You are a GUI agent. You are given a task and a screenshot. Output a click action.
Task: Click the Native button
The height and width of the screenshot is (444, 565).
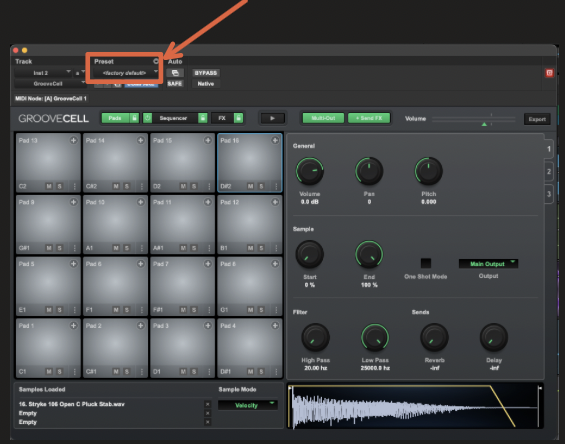(x=206, y=84)
